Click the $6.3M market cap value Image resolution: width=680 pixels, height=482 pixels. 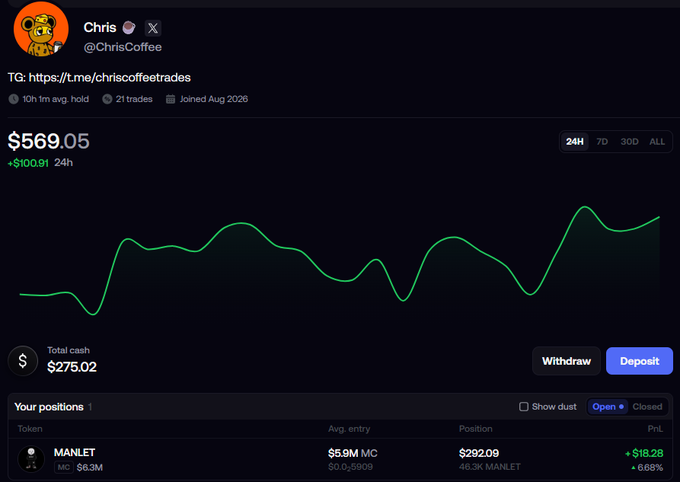click(90, 467)
